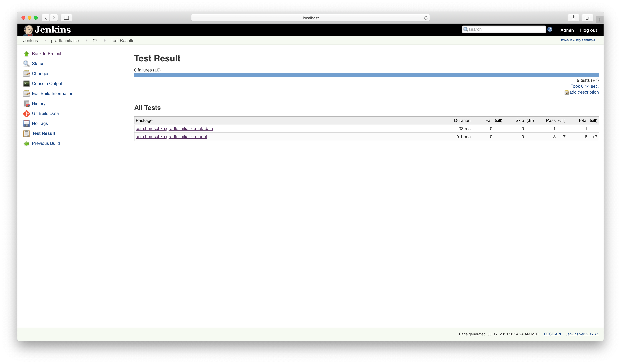Viewport: 621px width, 364px height.
Task: Click the Previous Build left arrow icon
Action: coord(26,143)
